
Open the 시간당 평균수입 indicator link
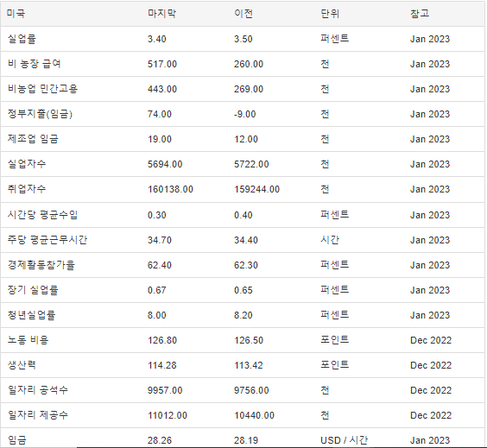(42, 215)
